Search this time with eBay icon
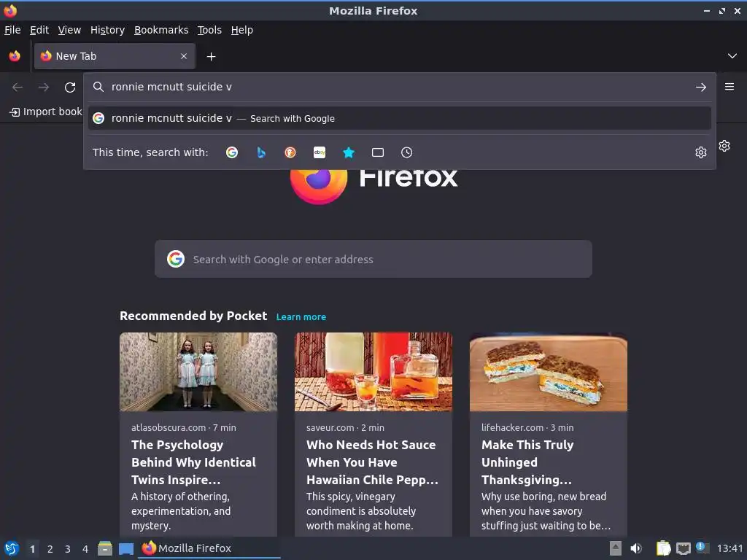This screenshot has width=747, height=560. pos(320,152)
